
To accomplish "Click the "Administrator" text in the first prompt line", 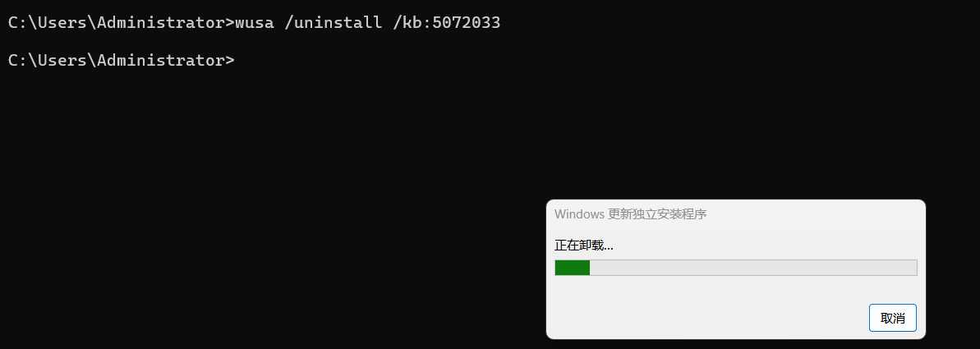I will pos(161,23).
